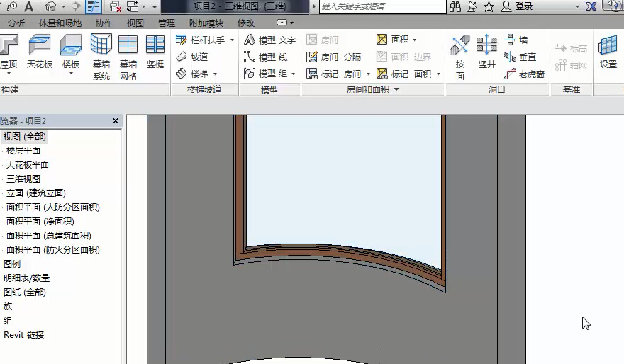Select the 按面 opening by face tool
The image size is (624, 364).
pyautogui.click(x=460, y=57)
